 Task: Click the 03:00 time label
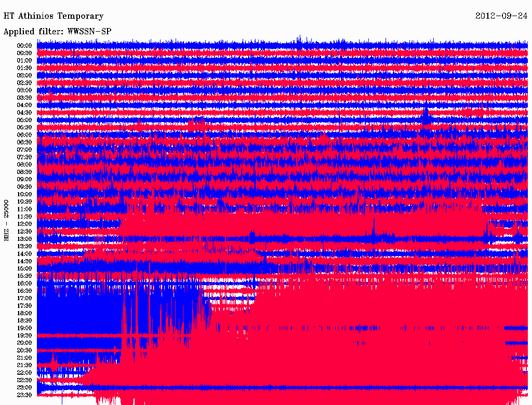tap(24, 90)
